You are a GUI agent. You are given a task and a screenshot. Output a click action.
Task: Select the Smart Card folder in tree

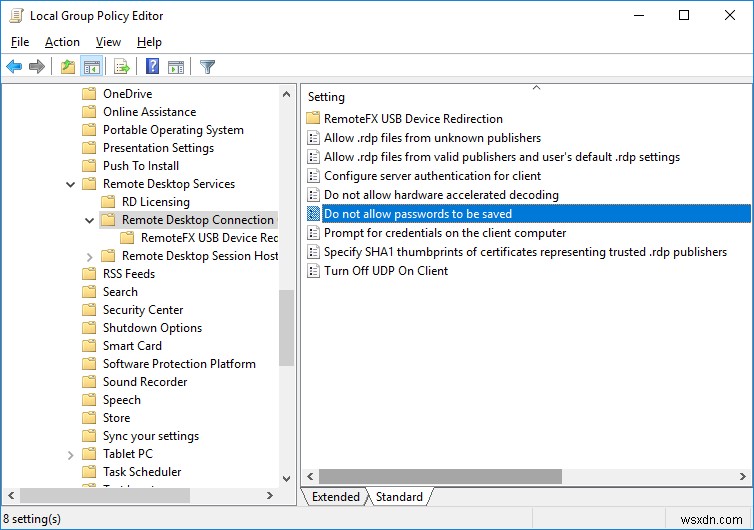pyautogui.click(x=132, y=346)
